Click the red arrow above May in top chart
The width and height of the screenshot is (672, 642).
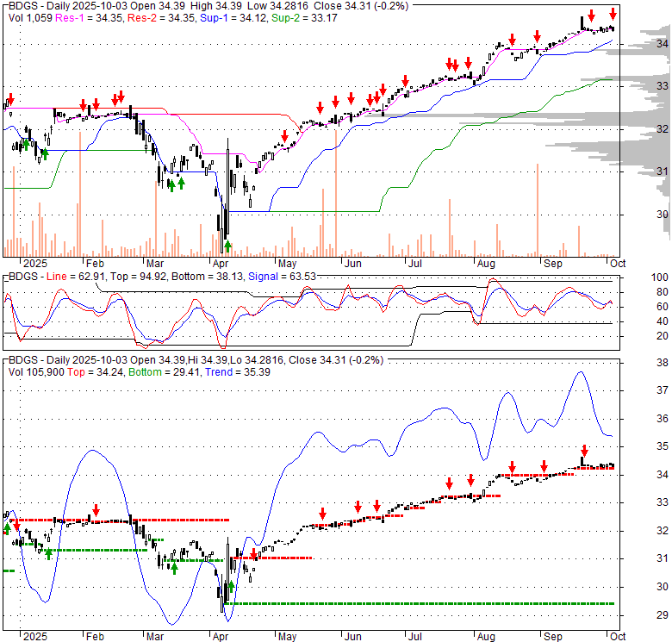pyautogui.click(x=284, y=136)
